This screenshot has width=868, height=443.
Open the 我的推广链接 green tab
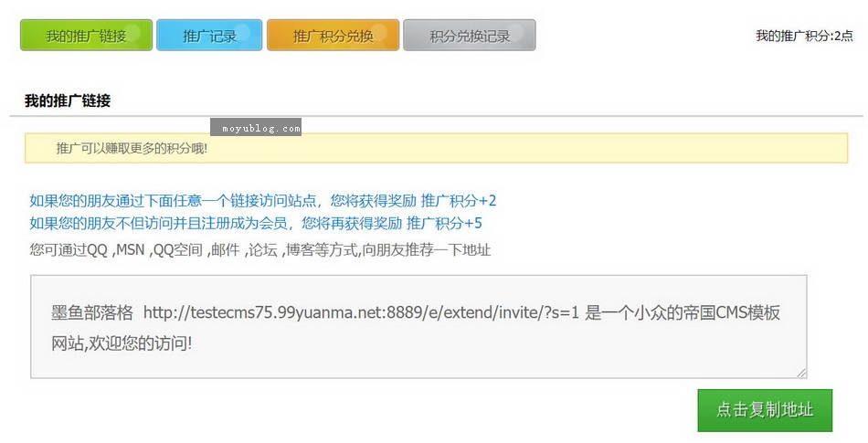[x=86, y=36]
